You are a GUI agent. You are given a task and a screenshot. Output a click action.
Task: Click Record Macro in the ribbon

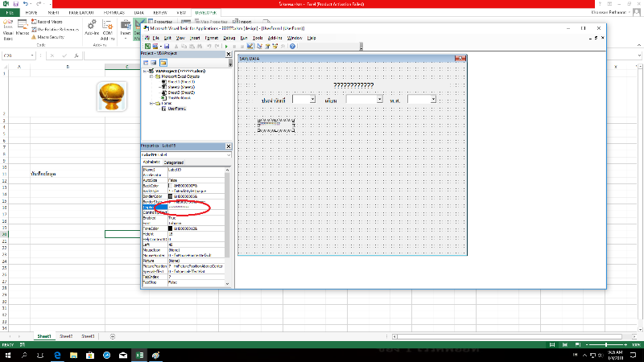click(x=52, y=21)
